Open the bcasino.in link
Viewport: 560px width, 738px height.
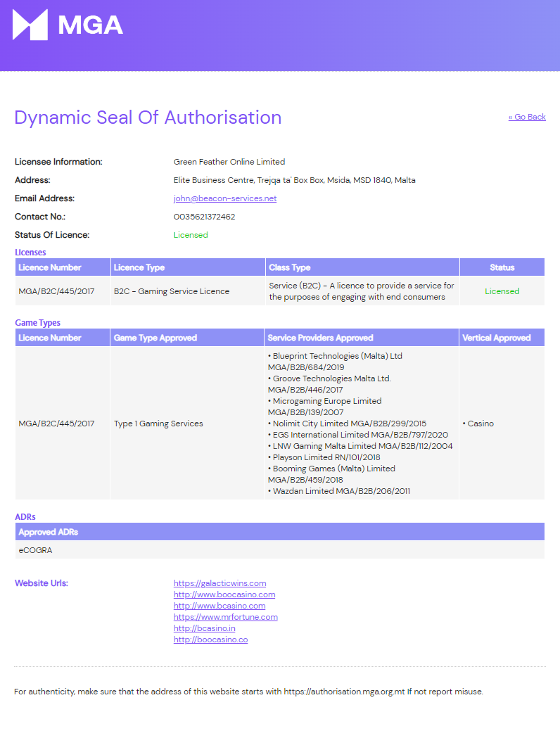[x=204, y=628]
